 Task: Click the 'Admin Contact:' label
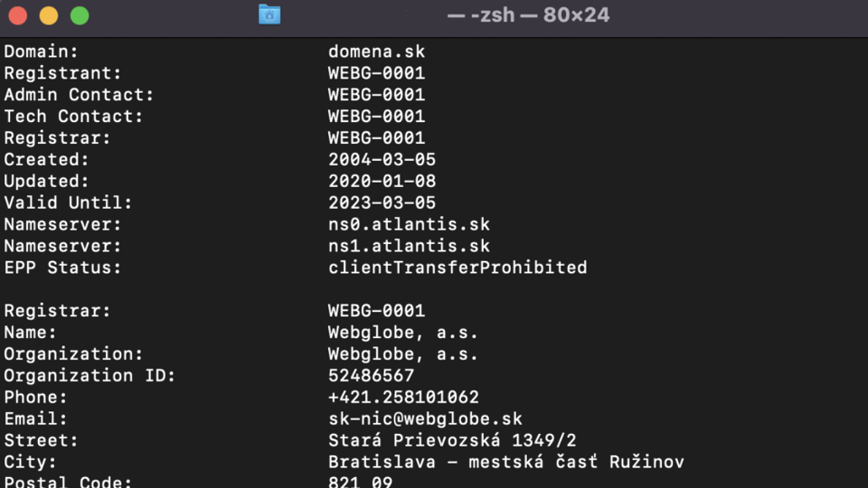point(80,95)
